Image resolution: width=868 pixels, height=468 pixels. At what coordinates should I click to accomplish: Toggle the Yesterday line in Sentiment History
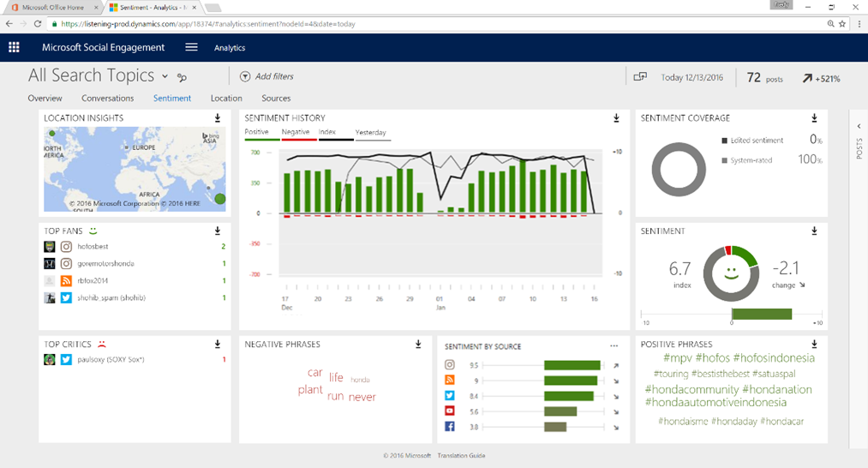pos(370,133)
